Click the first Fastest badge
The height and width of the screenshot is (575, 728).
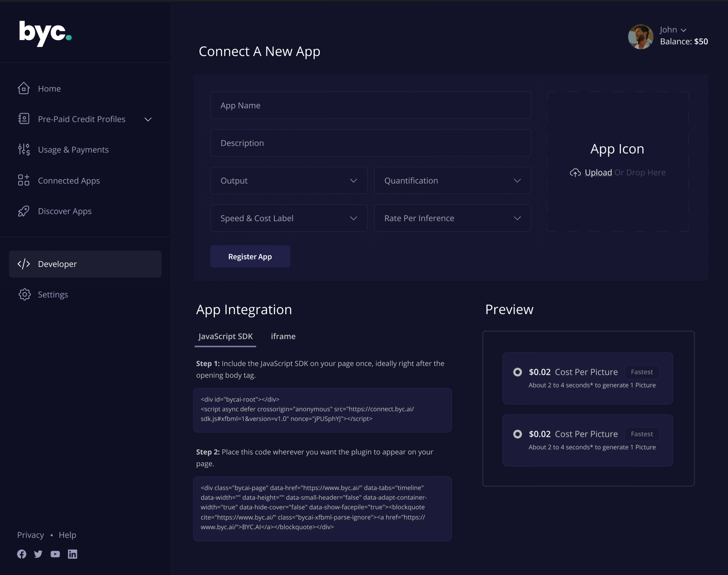[x=642, y=372]
